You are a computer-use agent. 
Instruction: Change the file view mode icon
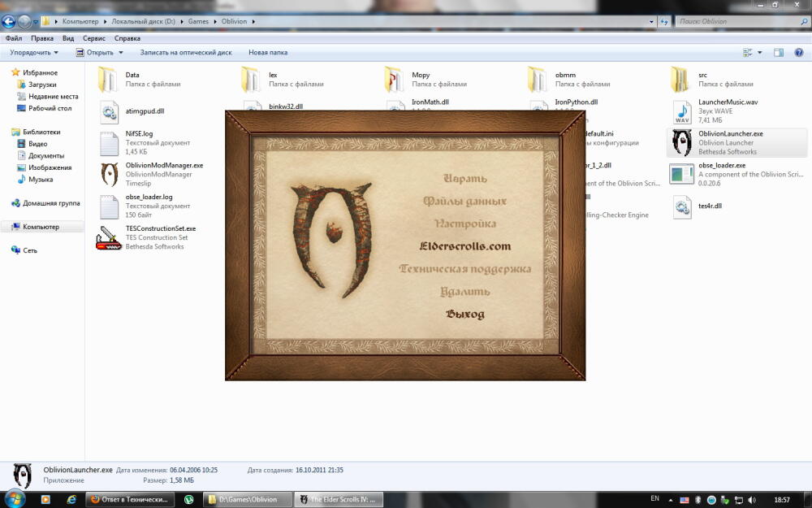(748, 52)
